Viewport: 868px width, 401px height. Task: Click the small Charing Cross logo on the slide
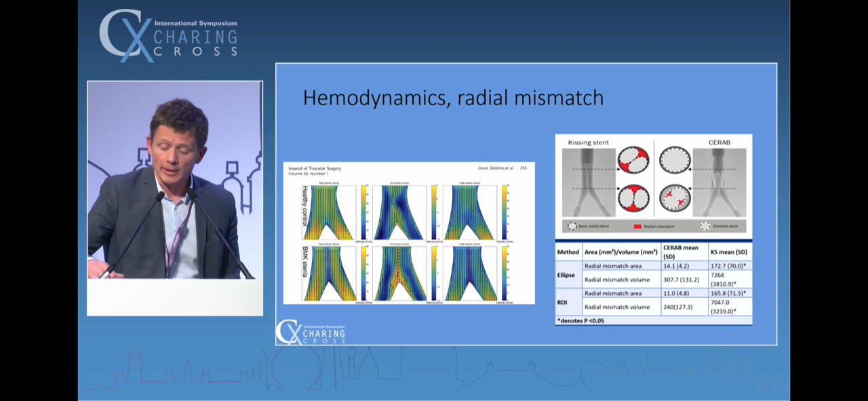[x=311, y=332]
